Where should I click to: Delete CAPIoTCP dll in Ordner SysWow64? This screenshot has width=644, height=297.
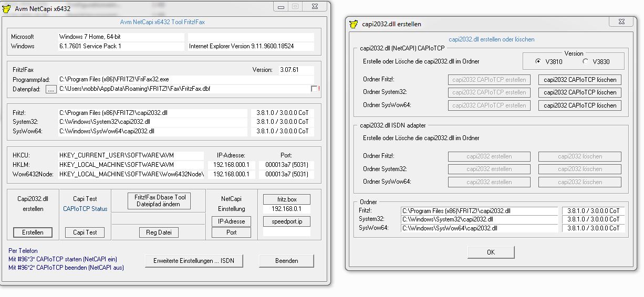tap(580, 105)
